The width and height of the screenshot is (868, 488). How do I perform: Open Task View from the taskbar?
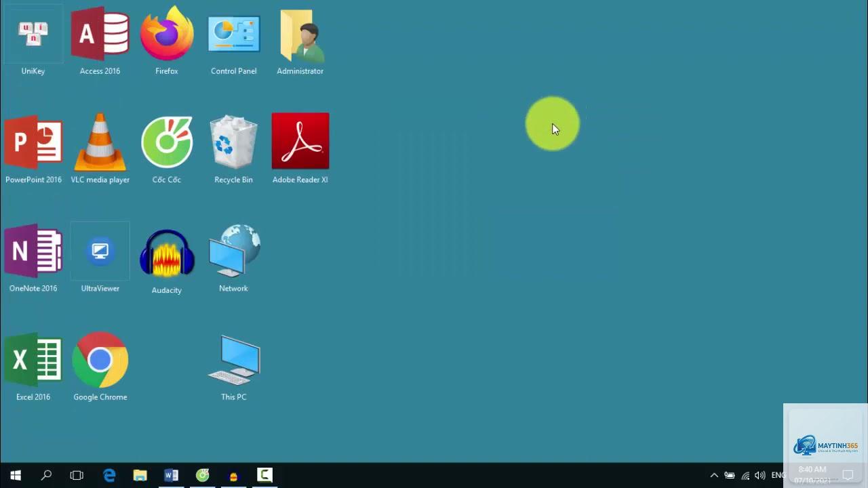coord(77,475)
